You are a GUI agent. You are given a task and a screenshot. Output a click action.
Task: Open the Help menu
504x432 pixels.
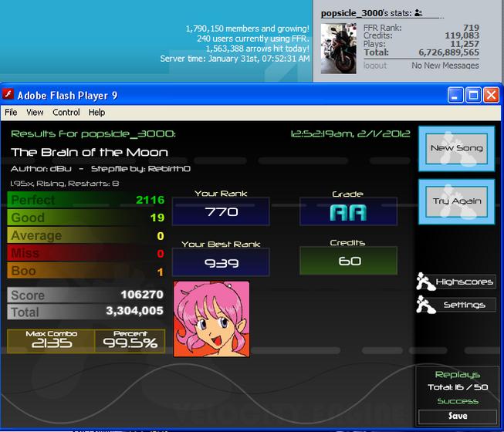pos(96,112)
